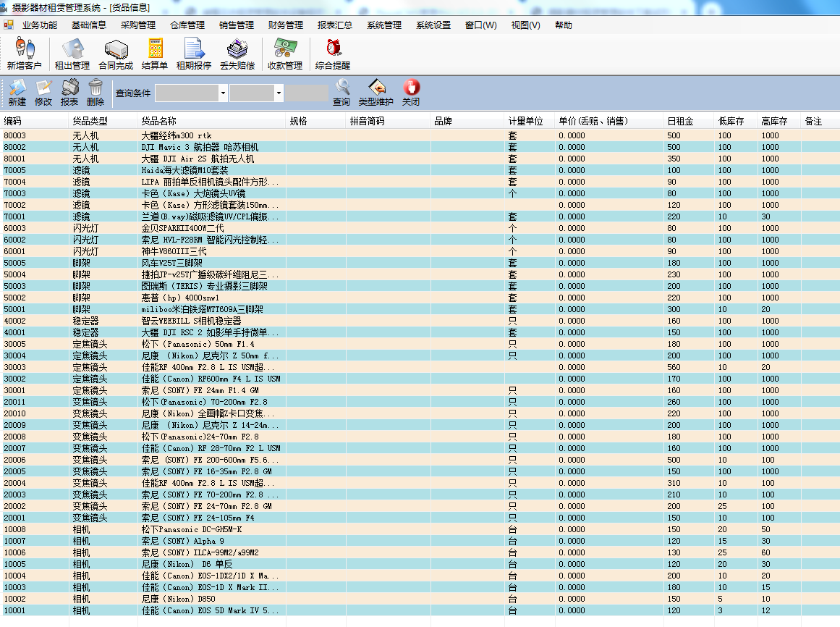Open 收款管理 payment management
The image size is (840, 627).
coord(284,54)
